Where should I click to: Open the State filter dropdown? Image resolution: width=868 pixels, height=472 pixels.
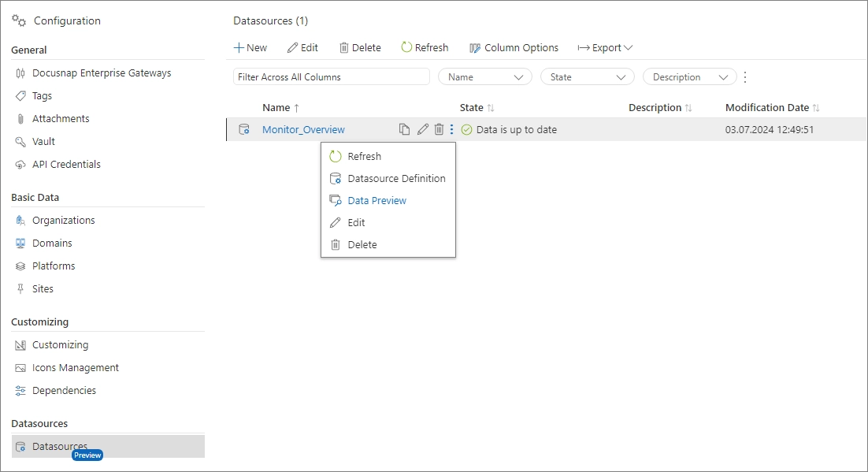coord(587,76)
